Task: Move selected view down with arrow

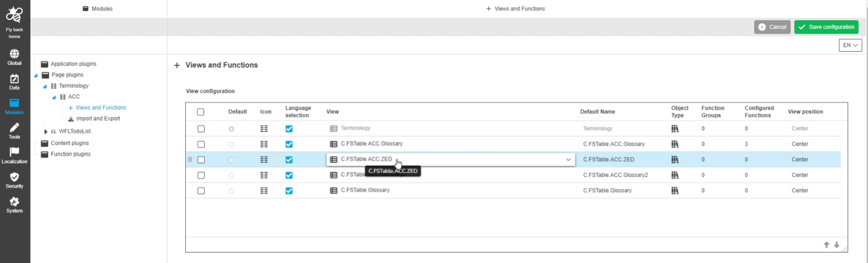Action: 837,245
